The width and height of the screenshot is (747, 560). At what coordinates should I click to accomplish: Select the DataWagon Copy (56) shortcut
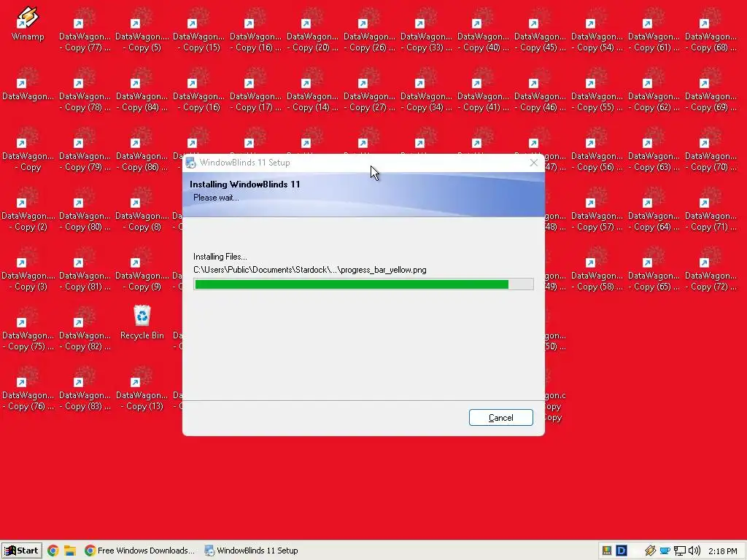tap(597, 150)
